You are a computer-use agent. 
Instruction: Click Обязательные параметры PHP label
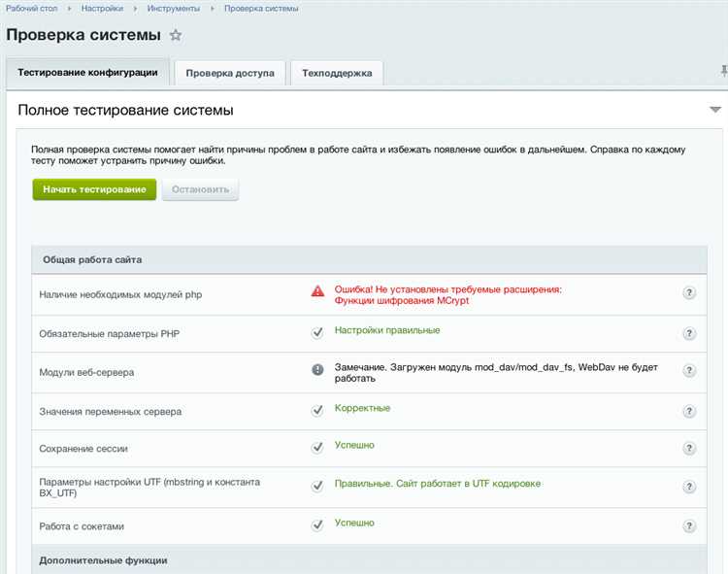pos(109,334)
